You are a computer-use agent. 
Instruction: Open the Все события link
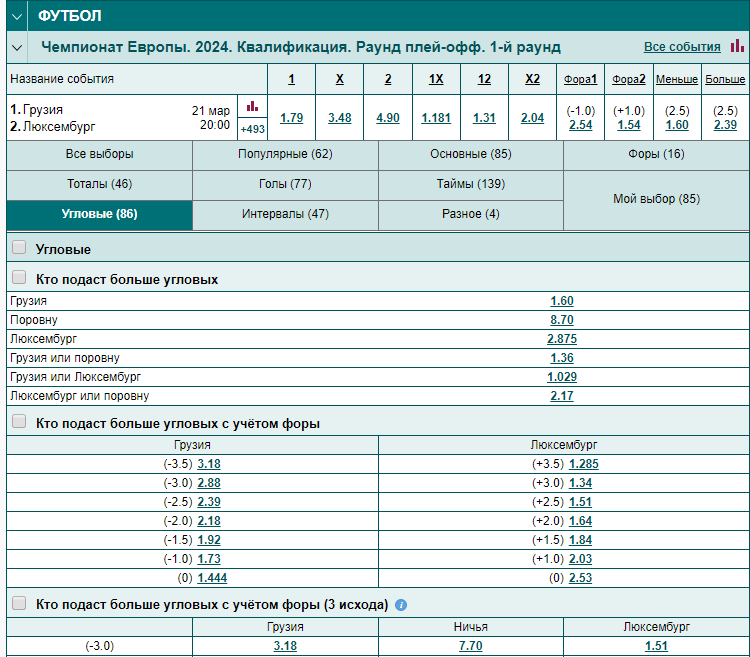(682, 47)
